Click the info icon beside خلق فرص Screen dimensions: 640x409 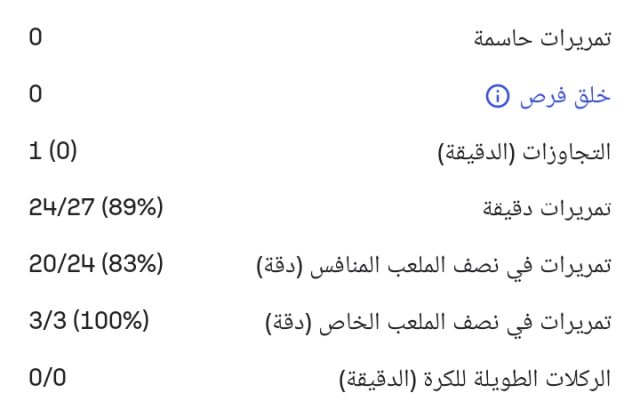pos(498,96)
